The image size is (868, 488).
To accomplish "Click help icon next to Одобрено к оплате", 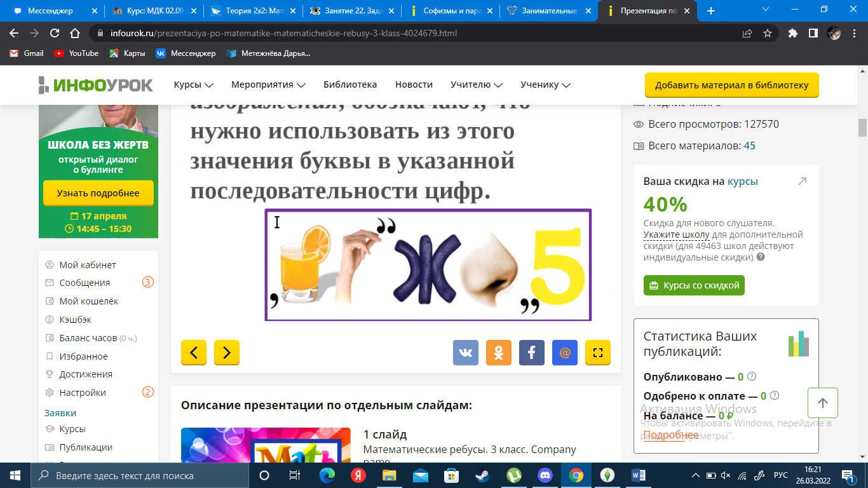I will click(774, 395).
